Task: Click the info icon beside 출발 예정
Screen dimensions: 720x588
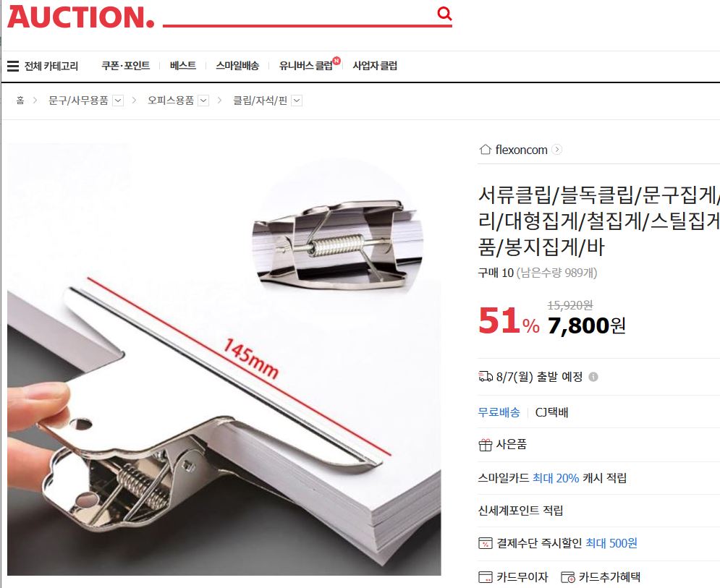Action: click(x=593, y=377)
